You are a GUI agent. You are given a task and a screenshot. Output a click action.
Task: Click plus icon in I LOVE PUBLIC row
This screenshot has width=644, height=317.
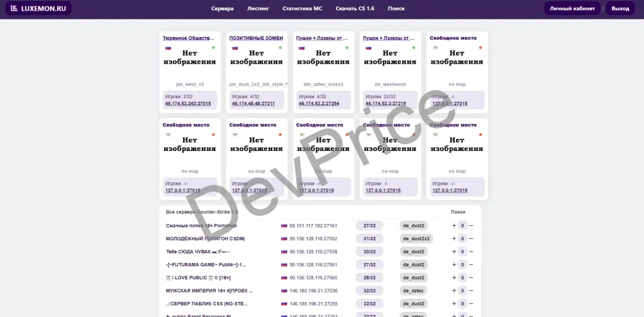(x=454, y=277)
